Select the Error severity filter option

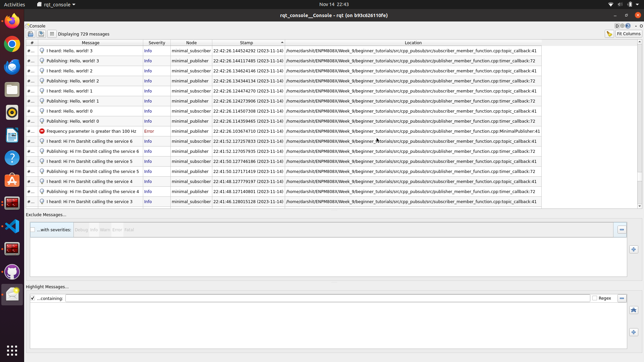coord(117,230)
